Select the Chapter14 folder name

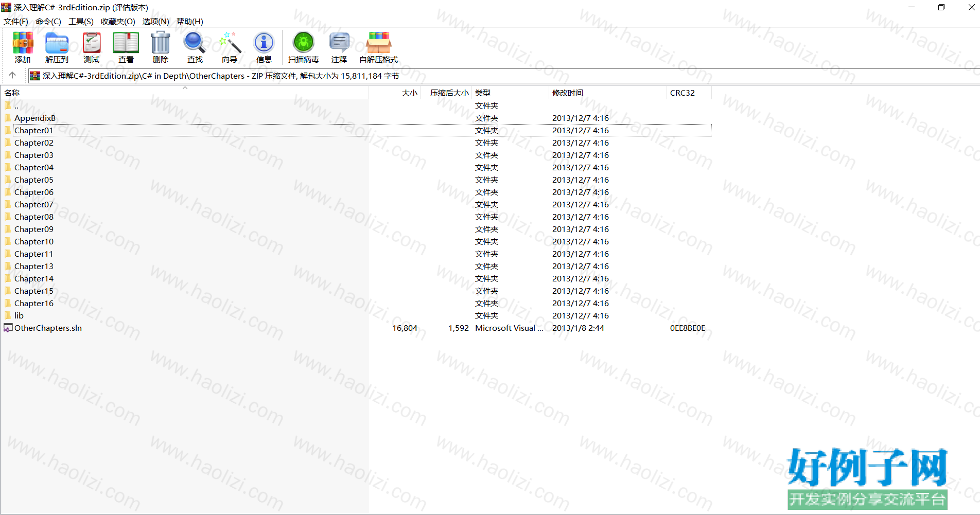pos(34,278)
